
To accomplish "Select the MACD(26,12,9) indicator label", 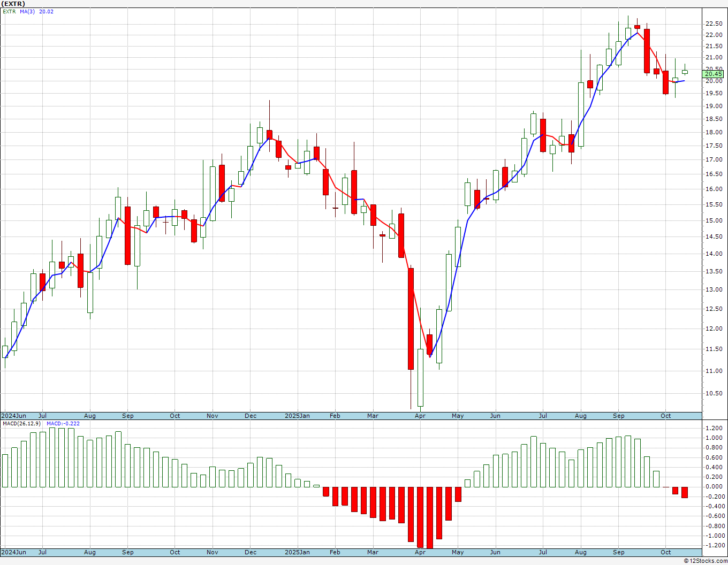I will pyautogui.click(x=22, y=423).
